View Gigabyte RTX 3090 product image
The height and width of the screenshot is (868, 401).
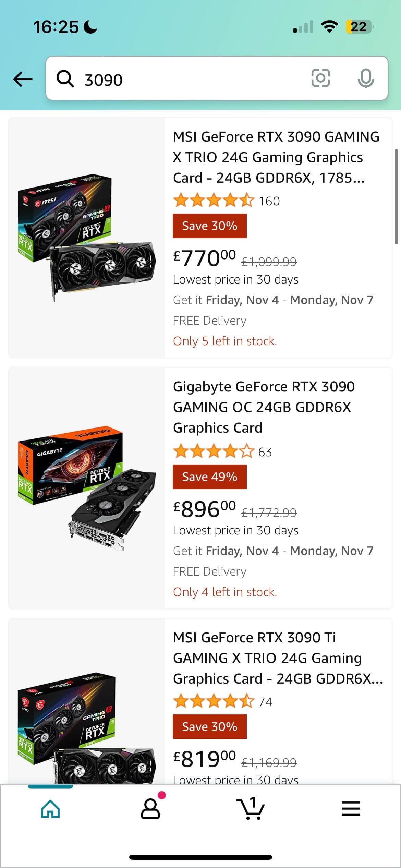87,488
